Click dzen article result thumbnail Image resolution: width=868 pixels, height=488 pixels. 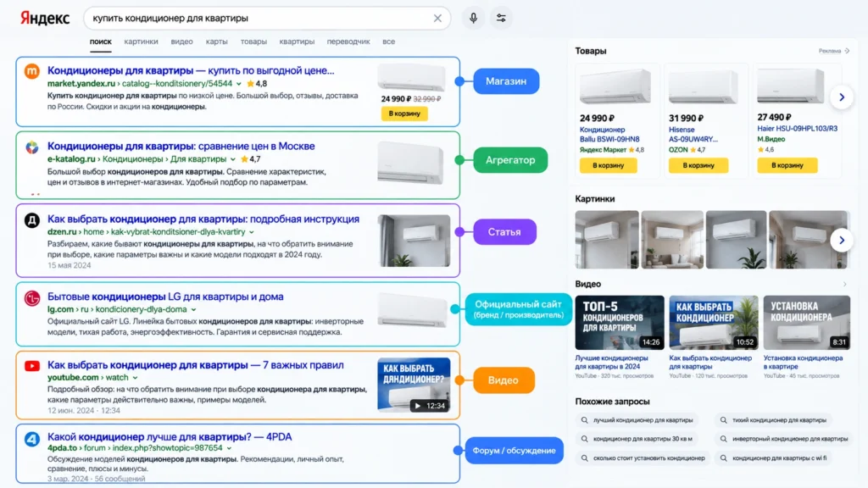(414, 241)
